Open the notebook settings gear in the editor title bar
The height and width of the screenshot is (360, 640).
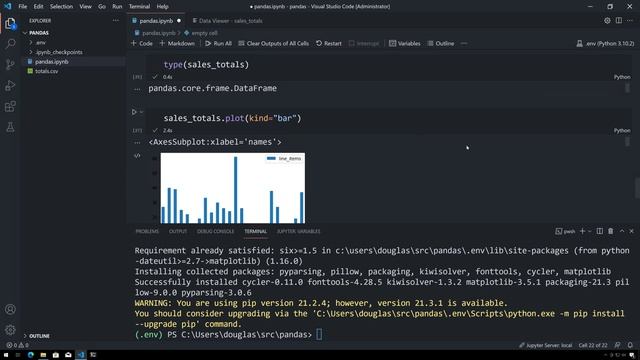[607, 20]
